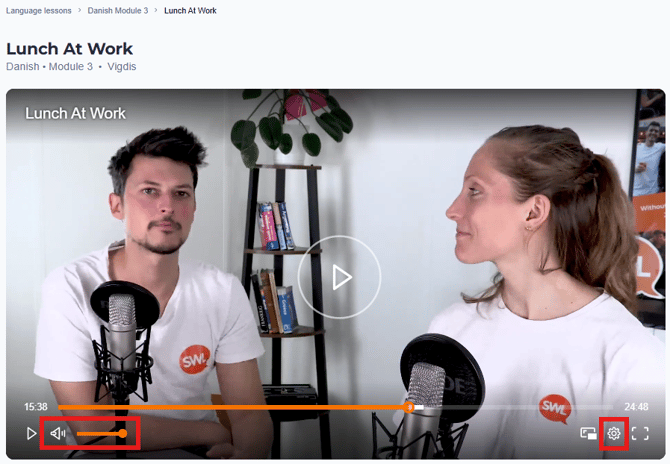The height and width of the screenshot is (464, 670).
Task: Mute the video with the speaker icon
Action: coord(58,433)
